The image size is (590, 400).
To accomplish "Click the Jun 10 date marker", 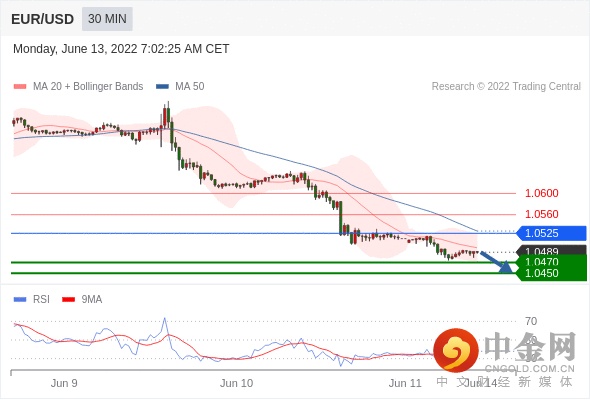I will pyautogui.click(x=236, y=383).
